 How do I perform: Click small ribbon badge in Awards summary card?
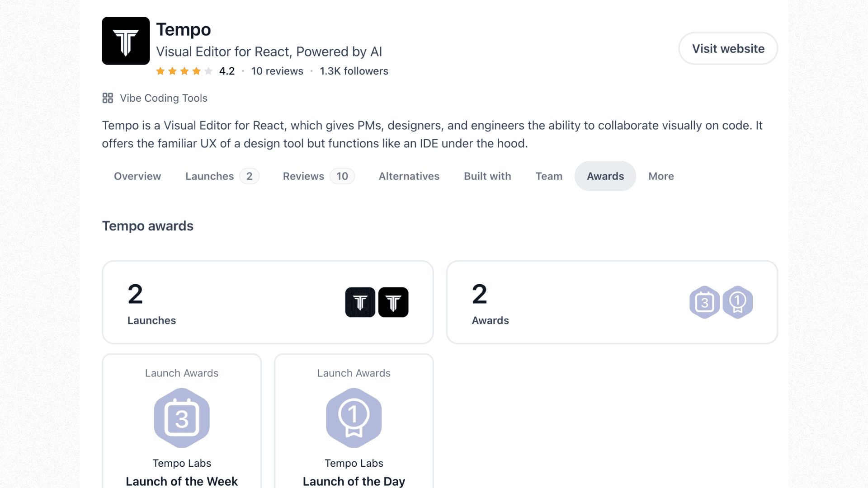coord(738,302)
